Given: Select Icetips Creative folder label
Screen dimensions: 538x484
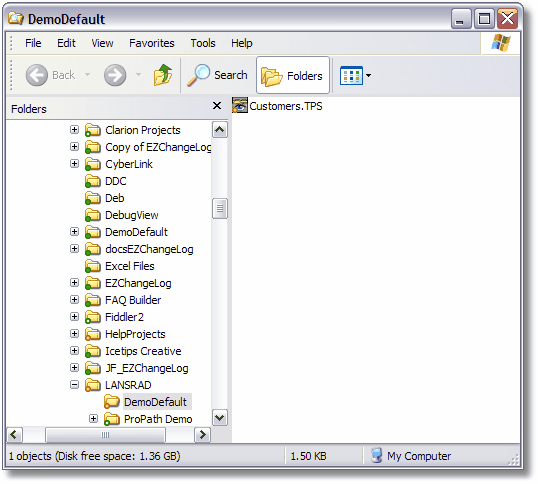Looking at the screenshot, I should tap(143, 351).
